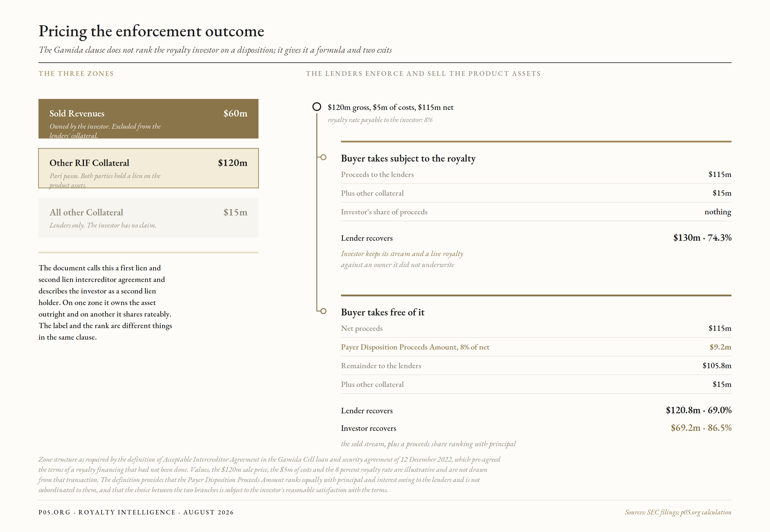The width and height of the screenshot is (770, 532).
Task: Click the root node circle beside $120m gross
Action: coord(317,107)
